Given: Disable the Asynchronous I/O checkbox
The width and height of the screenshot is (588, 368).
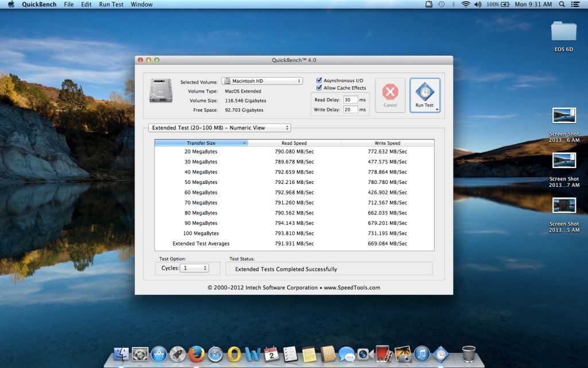Looking at the screenshot, I should (x=319, y=80).
